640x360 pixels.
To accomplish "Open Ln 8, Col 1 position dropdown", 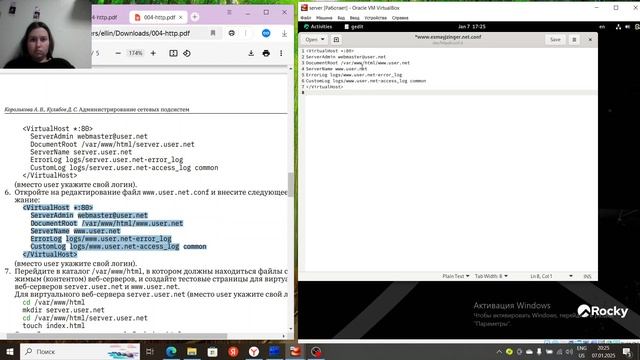I will tap(551, 276).
